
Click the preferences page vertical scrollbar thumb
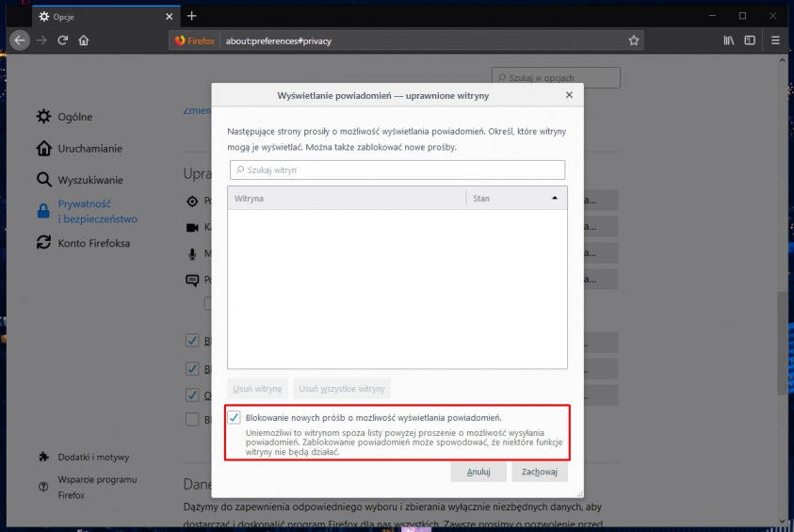[x=783, y=343]
